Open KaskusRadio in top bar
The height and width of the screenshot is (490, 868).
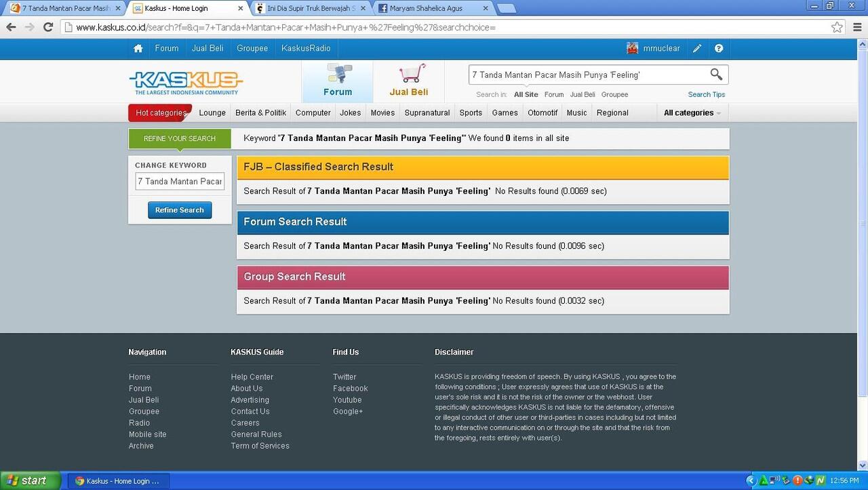tap(306, 48)
